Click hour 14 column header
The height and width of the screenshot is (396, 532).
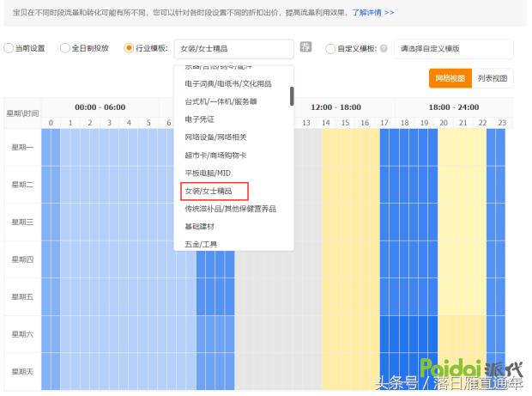click(x=326, y=123)
